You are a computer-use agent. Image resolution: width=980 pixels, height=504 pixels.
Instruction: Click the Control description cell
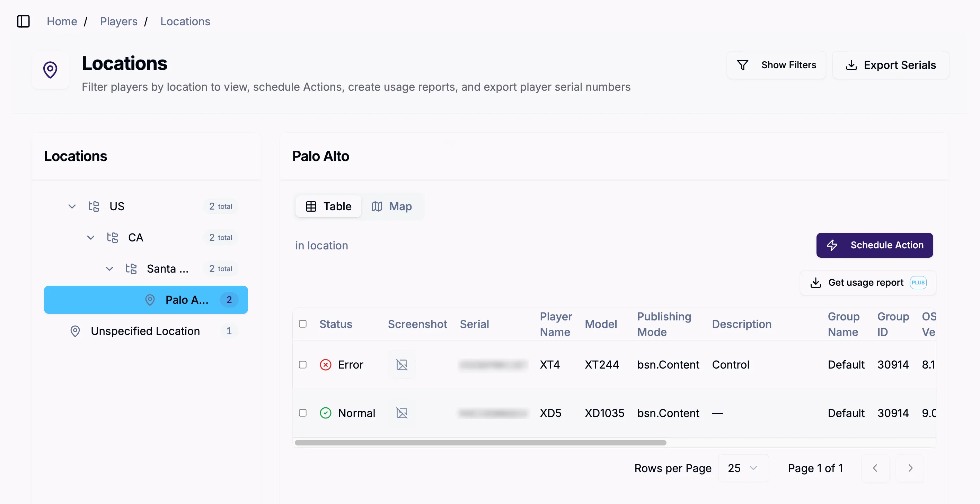[731, 364]
